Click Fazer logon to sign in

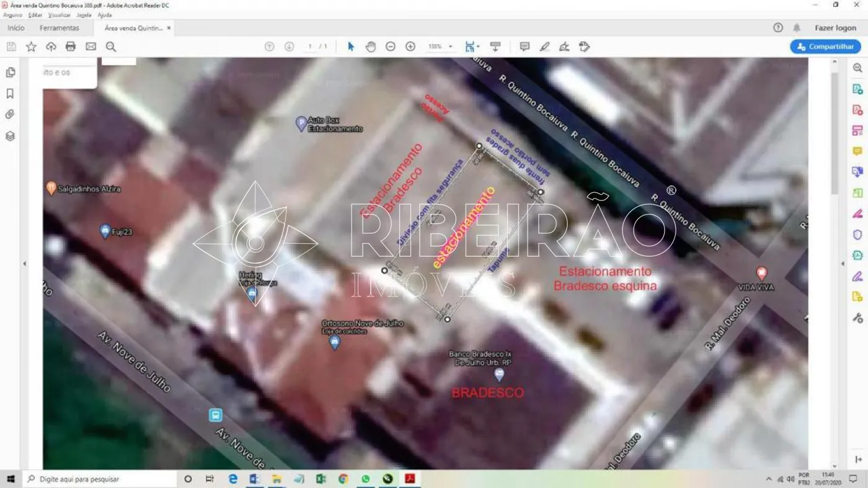pyautogui.click(x=835, y=28)
